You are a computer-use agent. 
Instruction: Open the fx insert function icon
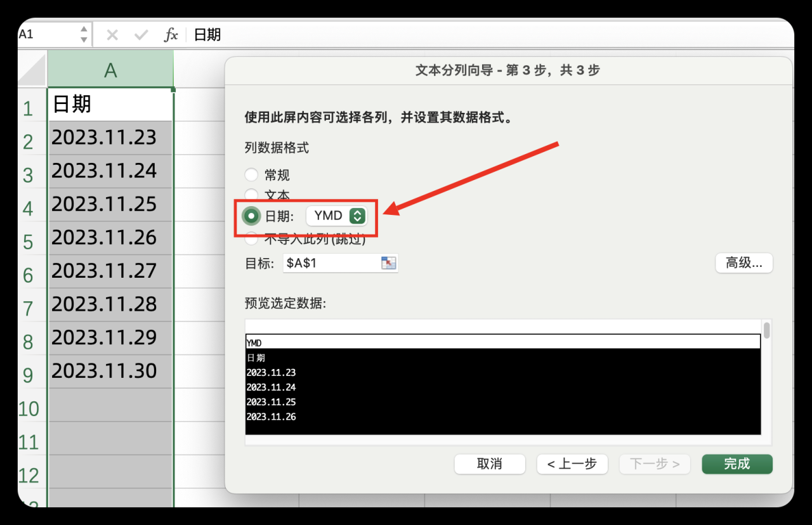[x=171, y=35]
